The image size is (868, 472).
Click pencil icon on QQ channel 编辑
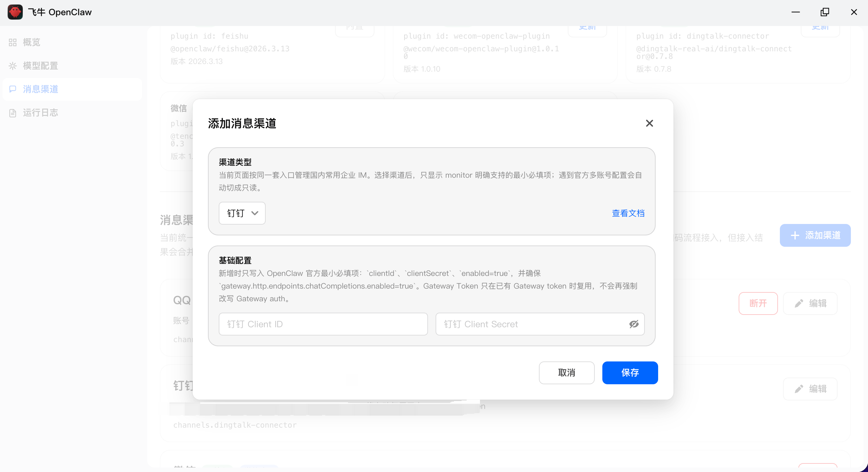[x=799, y=304]
